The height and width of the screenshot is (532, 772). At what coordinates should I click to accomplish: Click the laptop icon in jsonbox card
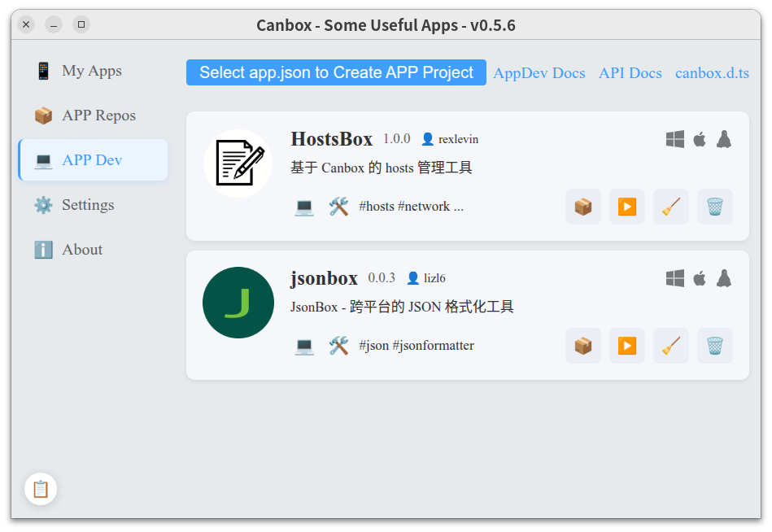tap(304, 346)
